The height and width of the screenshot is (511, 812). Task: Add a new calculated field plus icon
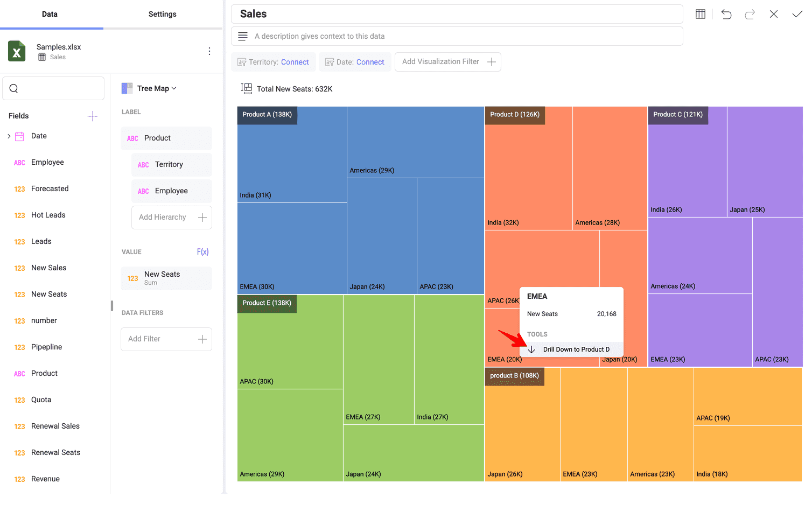(93, 116)
